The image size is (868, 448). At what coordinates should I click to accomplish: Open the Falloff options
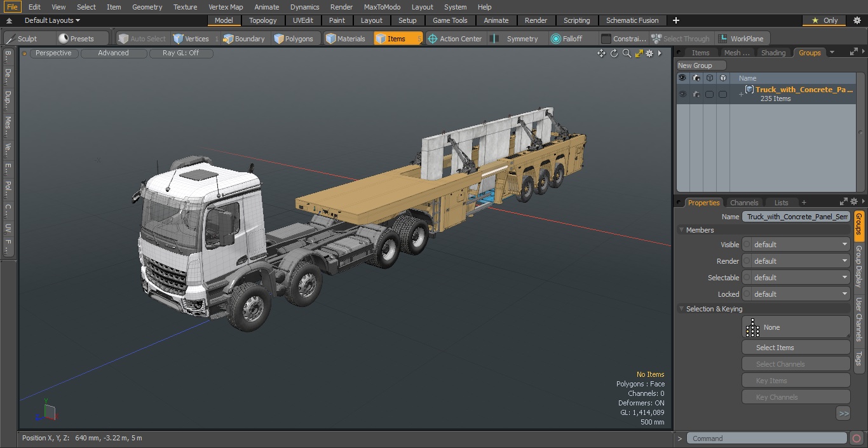[567, 39]
